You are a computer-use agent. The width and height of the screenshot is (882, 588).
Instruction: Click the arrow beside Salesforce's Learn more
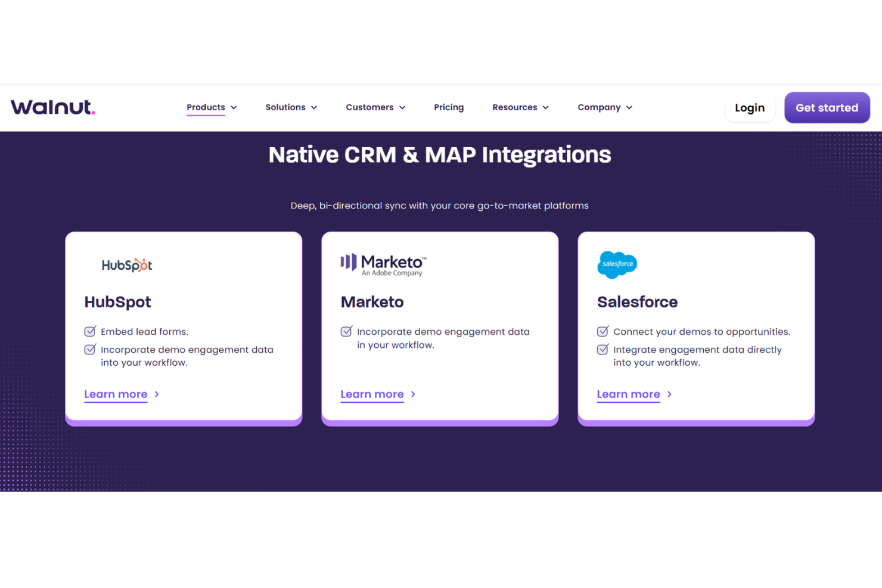tap(669, 394)
